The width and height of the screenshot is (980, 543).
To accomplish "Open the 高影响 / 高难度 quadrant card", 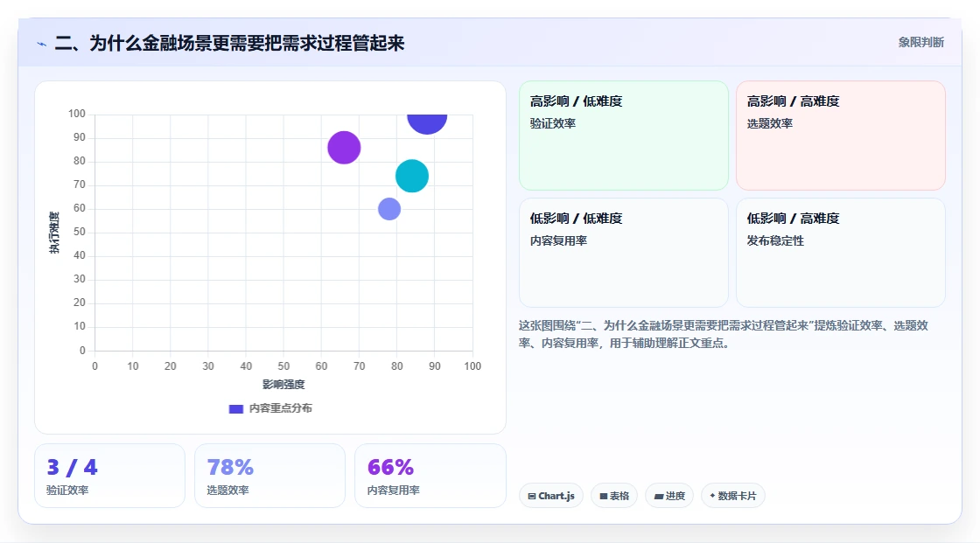I will pyautogui.click(x=841, y=135).
